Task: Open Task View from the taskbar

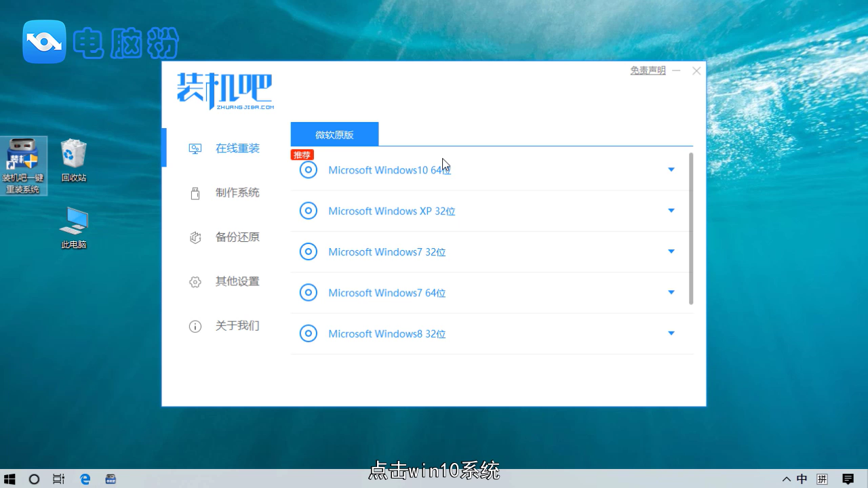Action: click(59, 479)
